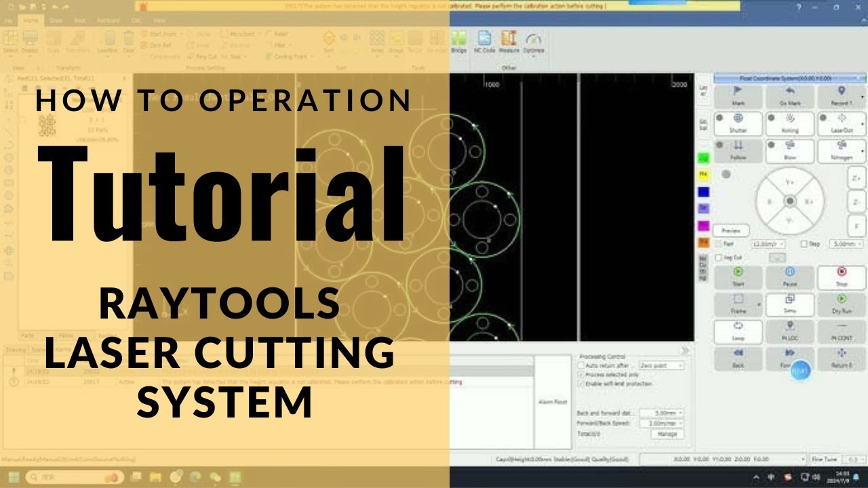This screenshot has height=488, width=868.
Task: Collapse the console panel via double chevron
Action: click(686, 350)
